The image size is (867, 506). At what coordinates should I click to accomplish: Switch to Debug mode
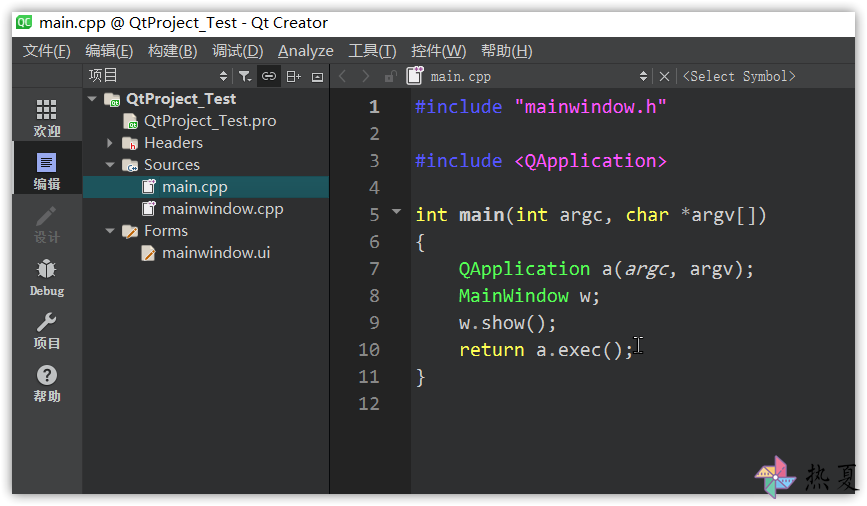coord(46,277)
